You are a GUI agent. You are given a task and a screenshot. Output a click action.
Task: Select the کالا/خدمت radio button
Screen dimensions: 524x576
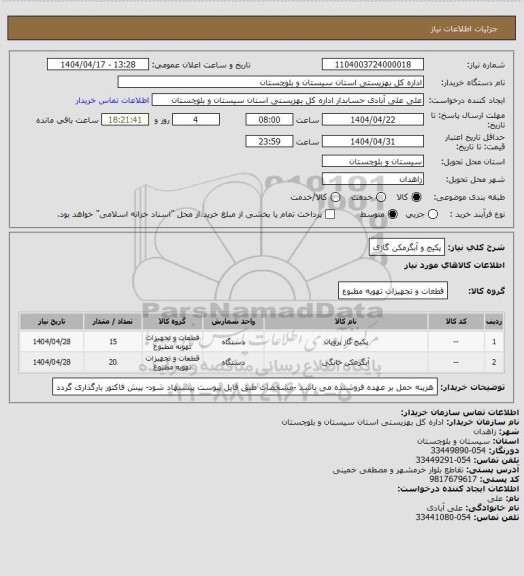(x=335, y=197)
